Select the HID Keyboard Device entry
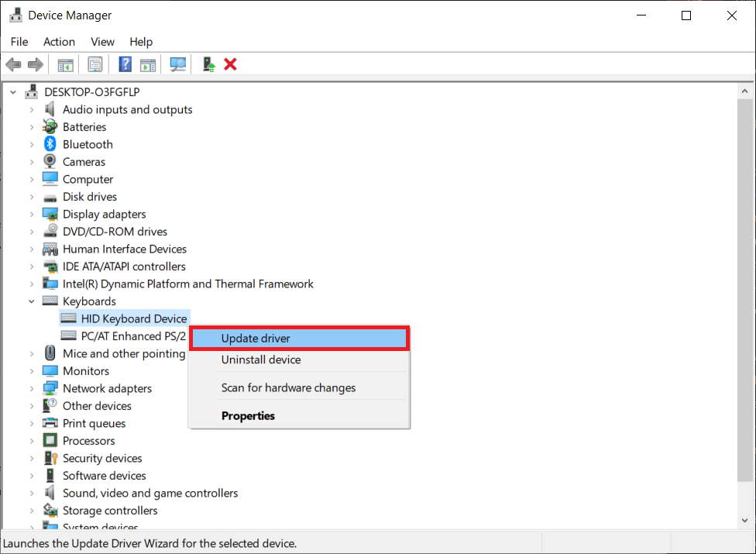The image size is (756, 554). point(132,318)
